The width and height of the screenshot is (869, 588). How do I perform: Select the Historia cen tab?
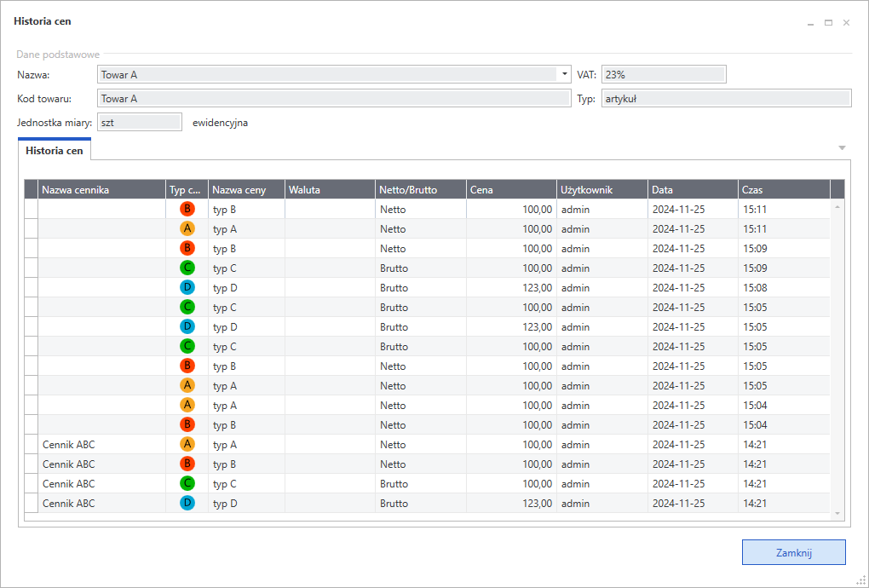[55, 150]
